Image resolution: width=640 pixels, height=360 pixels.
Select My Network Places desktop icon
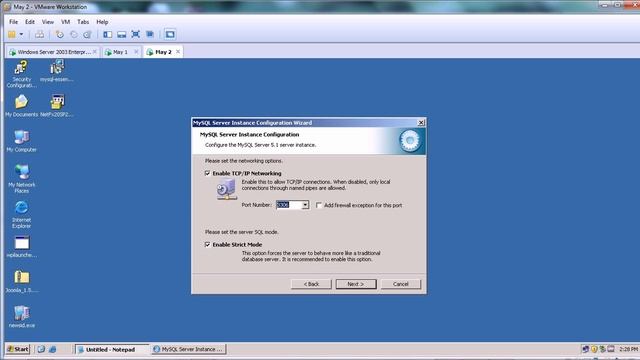(x=22, y=179)
